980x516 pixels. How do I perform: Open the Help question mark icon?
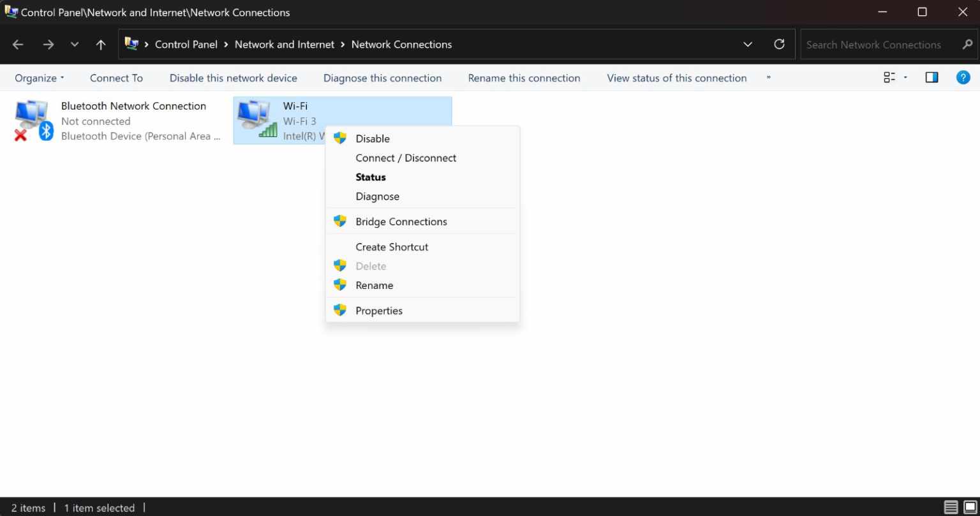[x=963, y=78]
